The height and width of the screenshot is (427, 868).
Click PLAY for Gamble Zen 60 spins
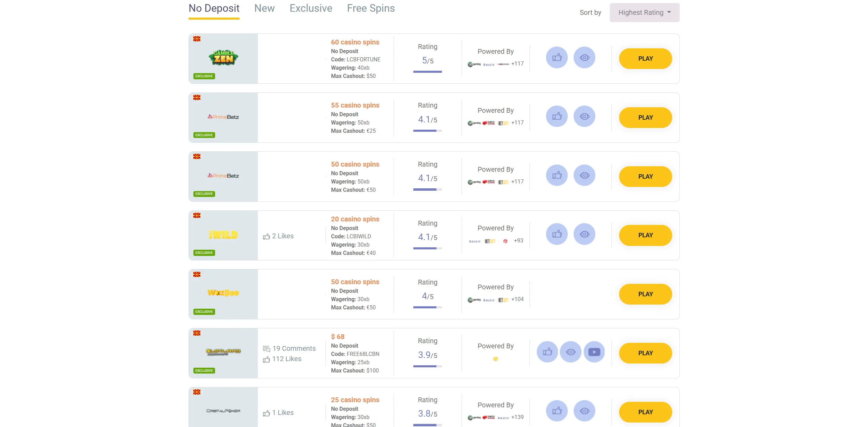(646, 59)
